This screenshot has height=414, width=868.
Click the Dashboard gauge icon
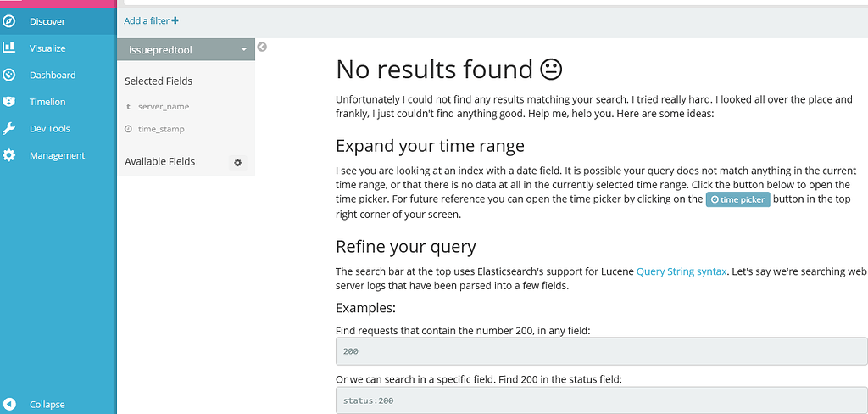click(x=9, y=75)
